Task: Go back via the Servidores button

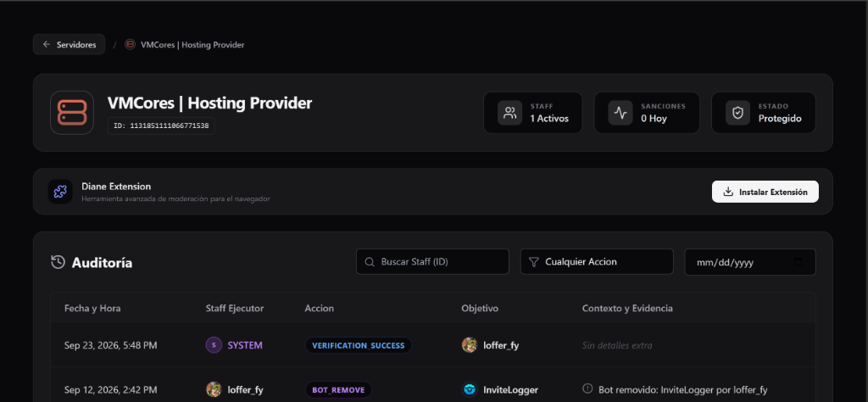Action: pyautogui.click(x=70, y=44)
